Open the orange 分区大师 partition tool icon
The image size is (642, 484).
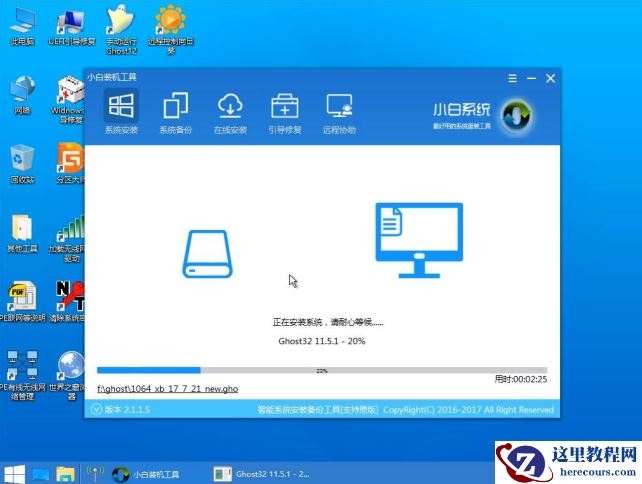click(70, 163)
